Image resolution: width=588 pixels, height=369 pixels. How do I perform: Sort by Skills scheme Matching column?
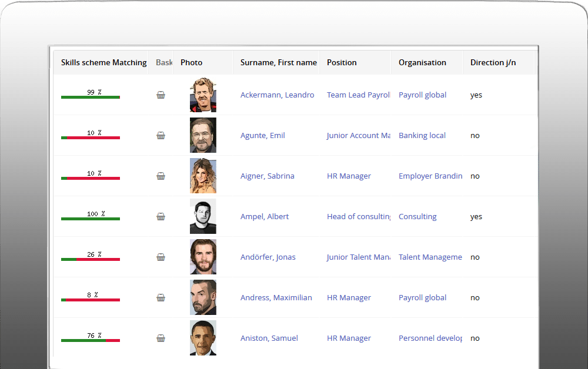[x=104, y=62]
